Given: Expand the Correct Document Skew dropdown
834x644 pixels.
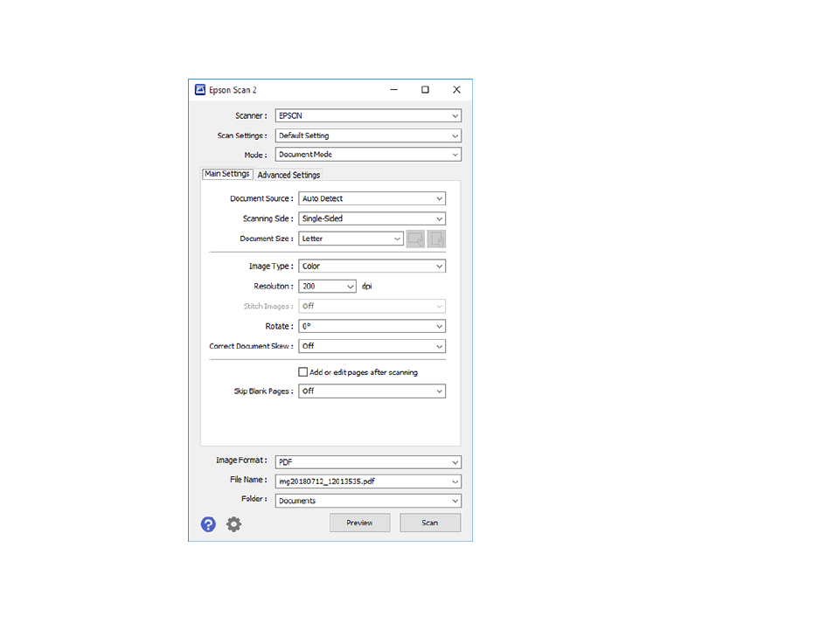Looking at the screenshot, I should coord(372,346).
